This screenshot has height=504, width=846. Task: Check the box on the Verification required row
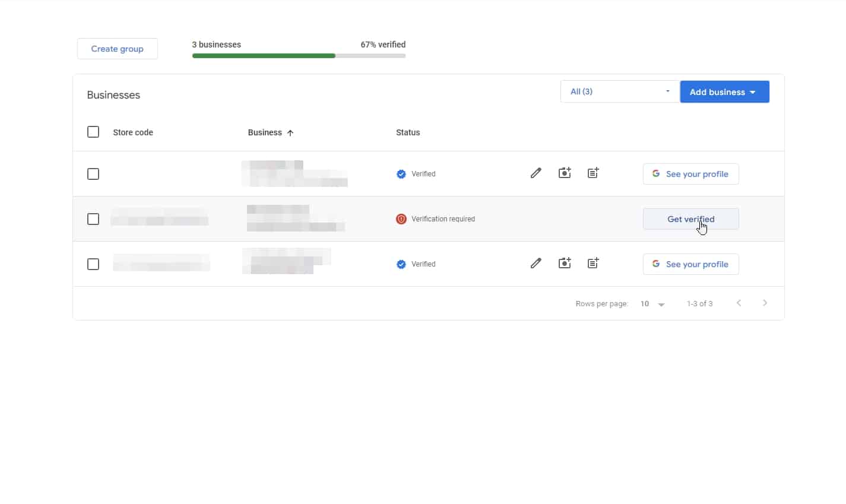93,218
